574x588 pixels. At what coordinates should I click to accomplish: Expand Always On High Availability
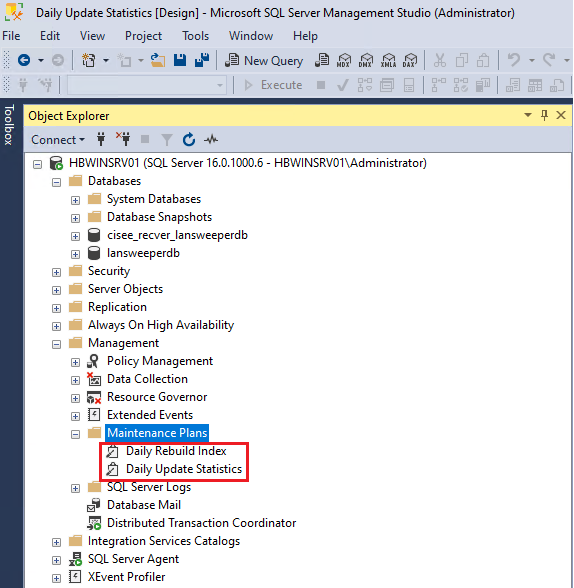coord(57,326)
